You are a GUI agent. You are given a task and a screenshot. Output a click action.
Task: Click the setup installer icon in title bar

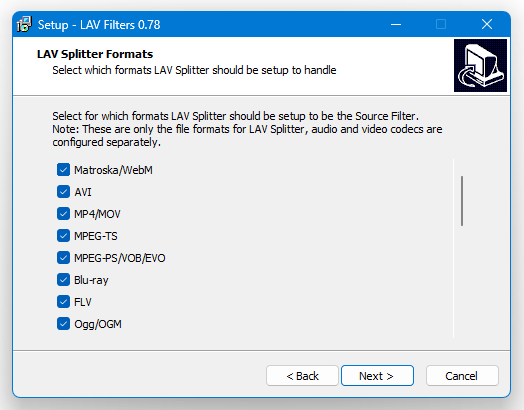pos(24,24)
